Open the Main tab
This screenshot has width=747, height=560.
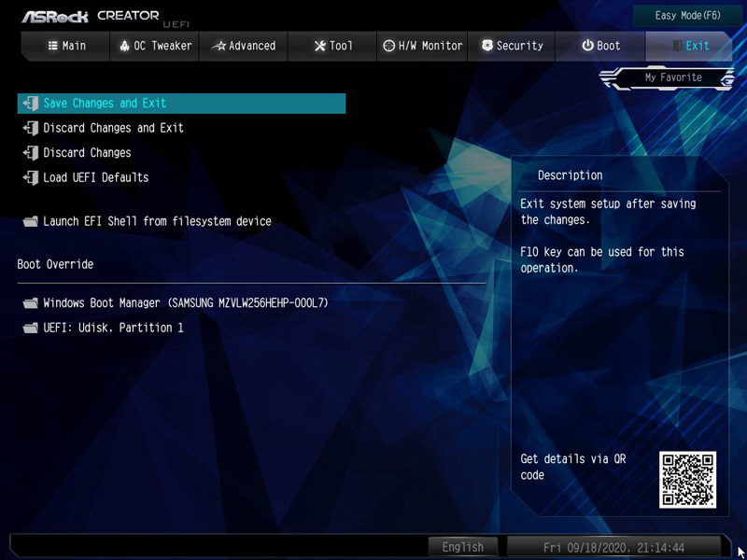[65, 46]
